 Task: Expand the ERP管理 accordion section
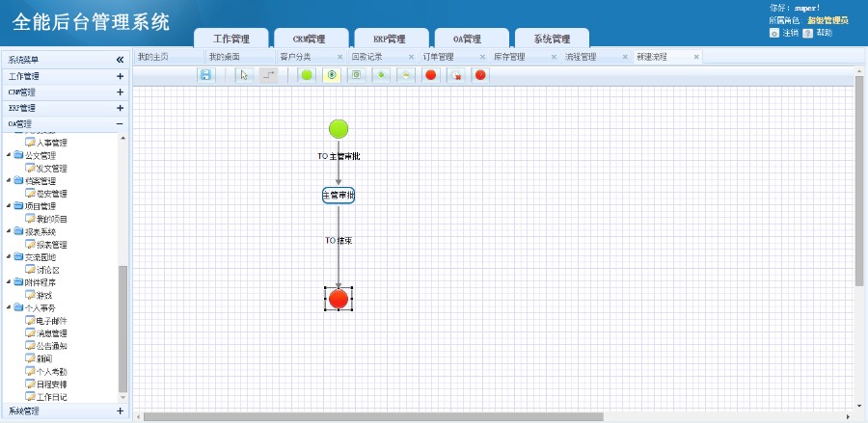pos(120,108)
